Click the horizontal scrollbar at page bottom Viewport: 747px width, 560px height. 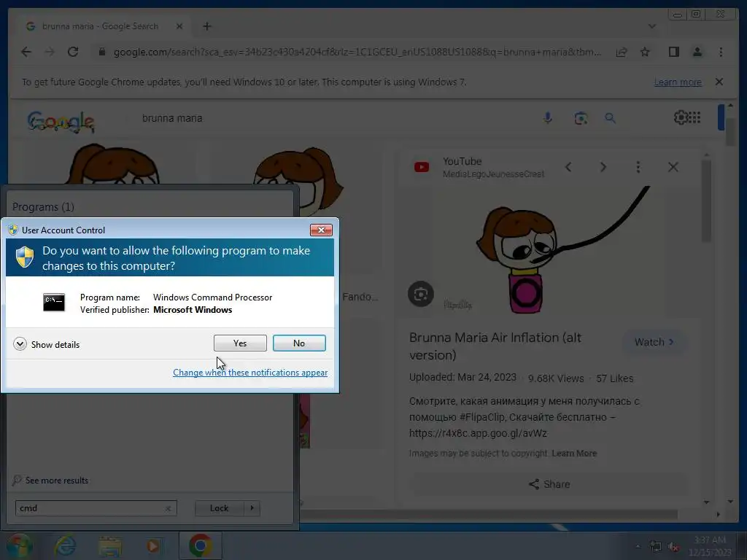coord(488,514)
